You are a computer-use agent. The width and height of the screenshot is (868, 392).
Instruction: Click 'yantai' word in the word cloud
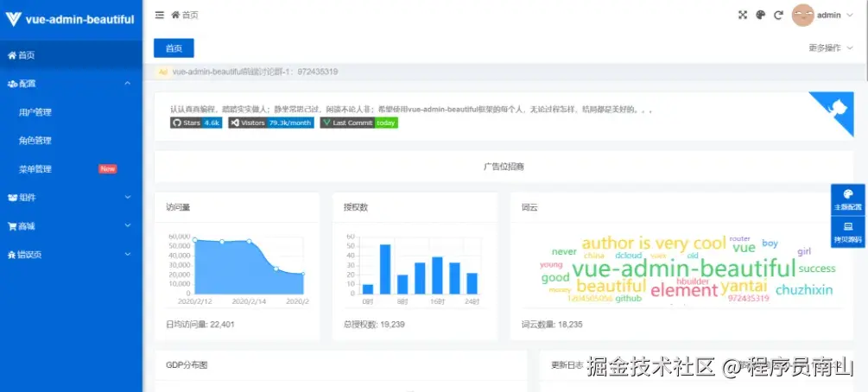coord(744,287)
